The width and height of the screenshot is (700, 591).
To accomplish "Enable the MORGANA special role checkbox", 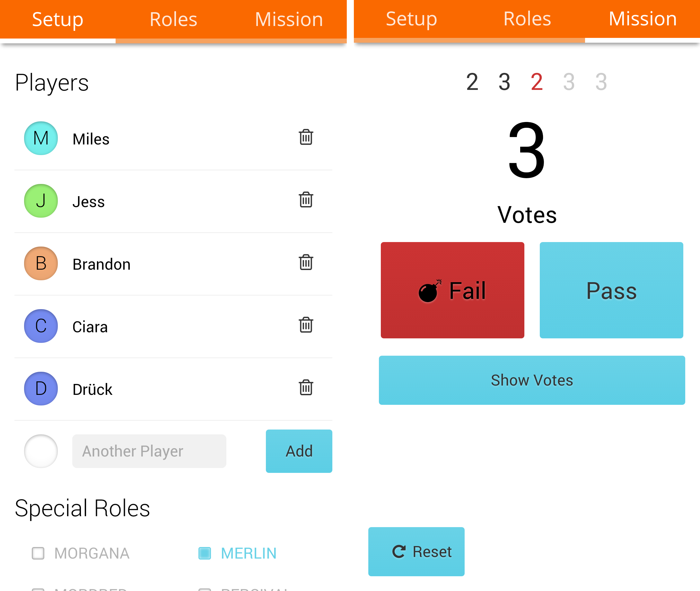I will 38,553.
